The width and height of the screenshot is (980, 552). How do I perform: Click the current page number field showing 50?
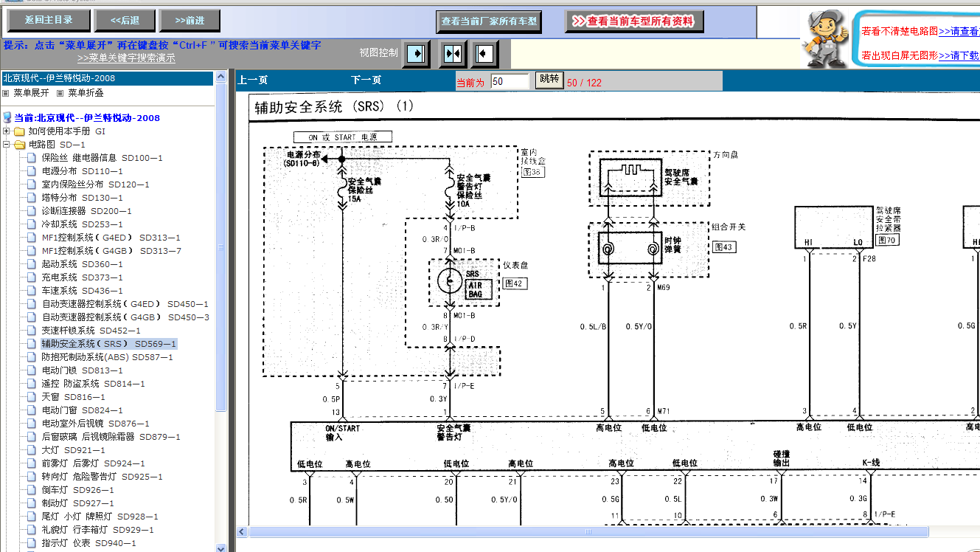[x=510, y=81]
